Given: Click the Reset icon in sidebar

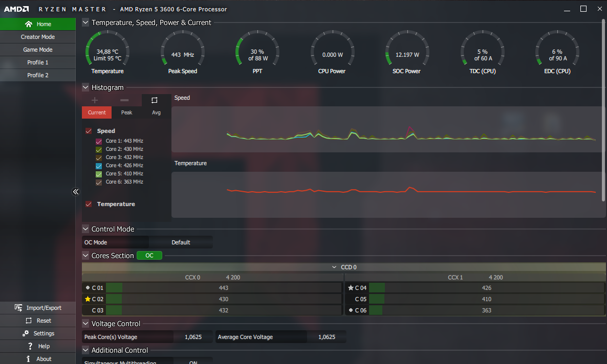Looking at the screenshot, I should pyautogui.click(x=29, y=321).
